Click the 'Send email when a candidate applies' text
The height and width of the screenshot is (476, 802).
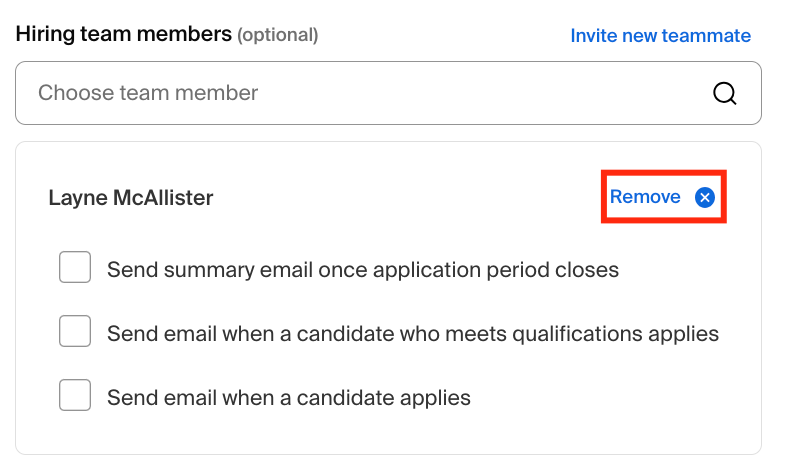tap(288, 398)
